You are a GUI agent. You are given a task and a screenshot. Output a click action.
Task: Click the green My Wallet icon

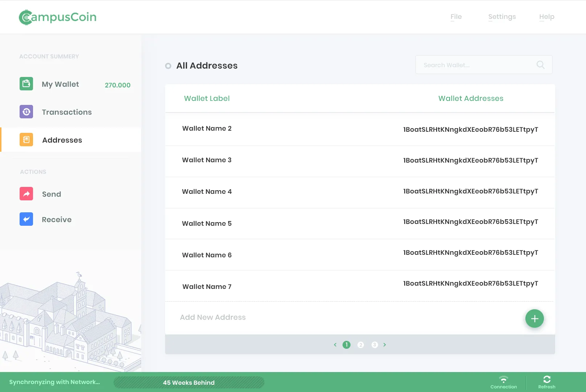tap(26, 84)
